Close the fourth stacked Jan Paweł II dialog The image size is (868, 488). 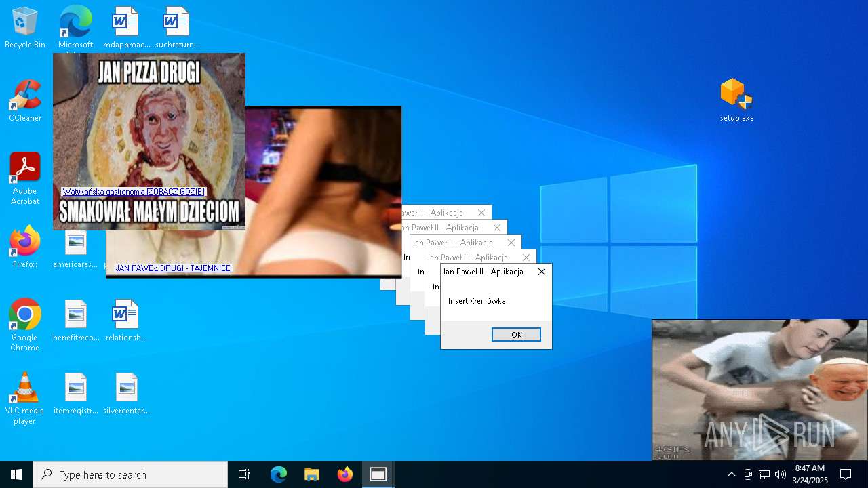click(x=496, y=228)
